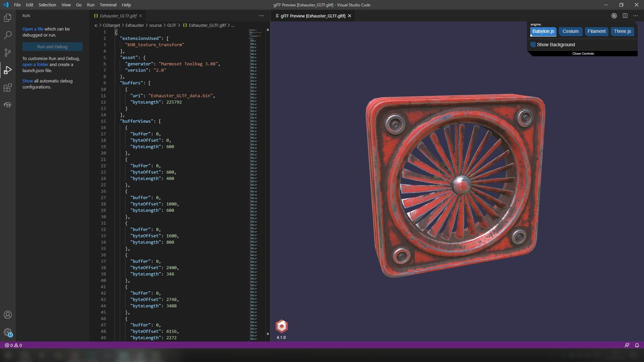Open the Extensions view icon
The width and height of the screenshot is (644, 362).
7,88
